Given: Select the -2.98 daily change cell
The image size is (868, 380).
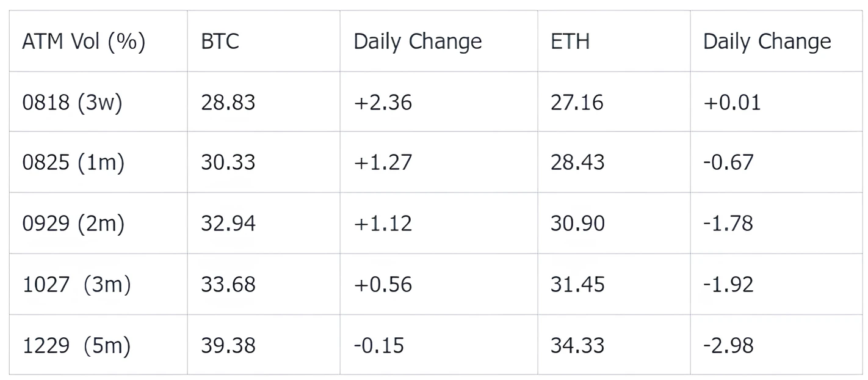Looking at the screenshot, I should coord(728,346).
